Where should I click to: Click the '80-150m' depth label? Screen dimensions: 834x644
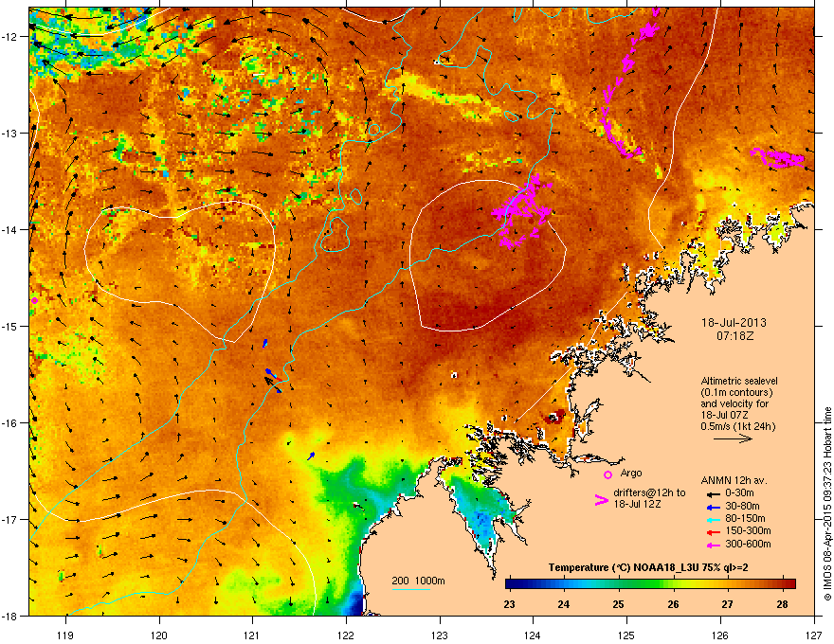[x=745, y=519]
